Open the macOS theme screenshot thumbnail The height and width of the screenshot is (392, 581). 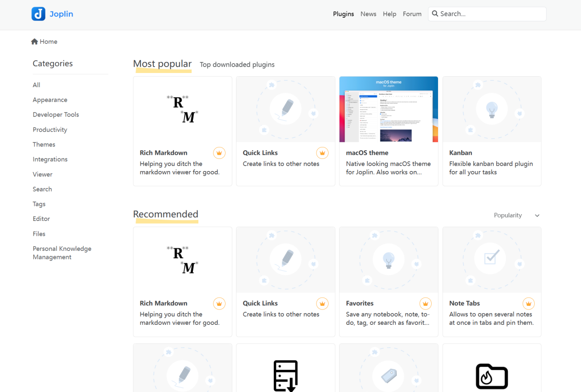[x=389, y=109]
